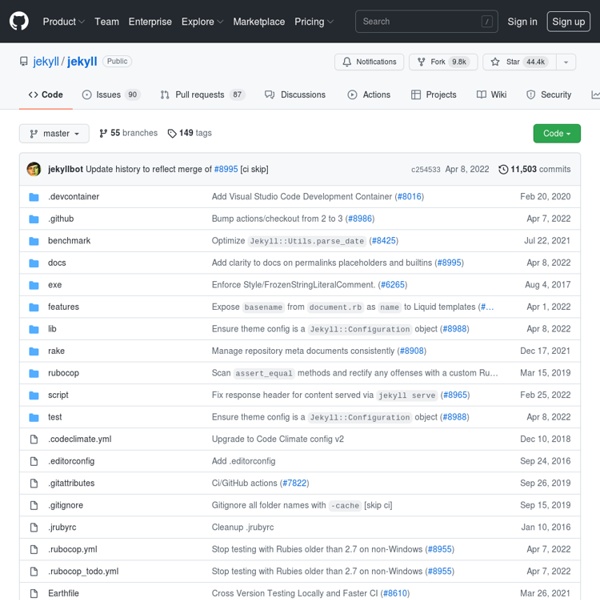This screenshot has width=600, height=600.
Task: View the 149 tags link
Action: pos(189,133)
